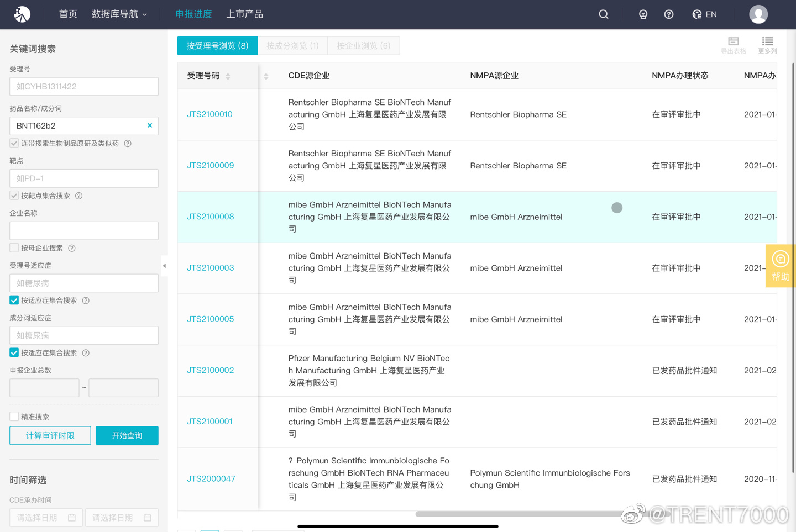Select the 按受理号浏览 (8) tab
796x532 pixels.
point(217,46)
